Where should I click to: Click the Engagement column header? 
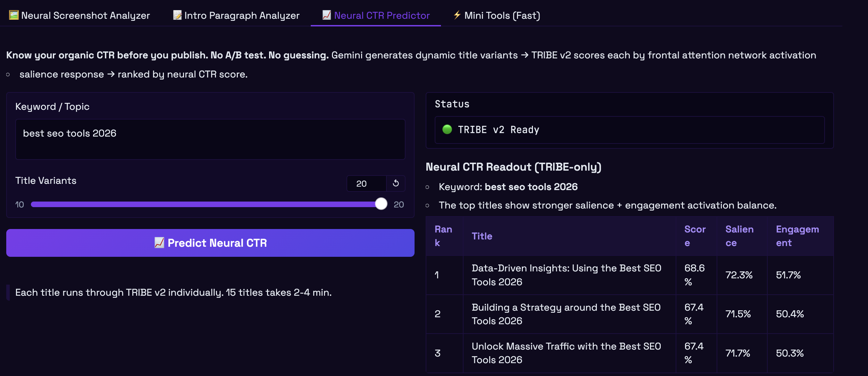[x=798, y=236]
